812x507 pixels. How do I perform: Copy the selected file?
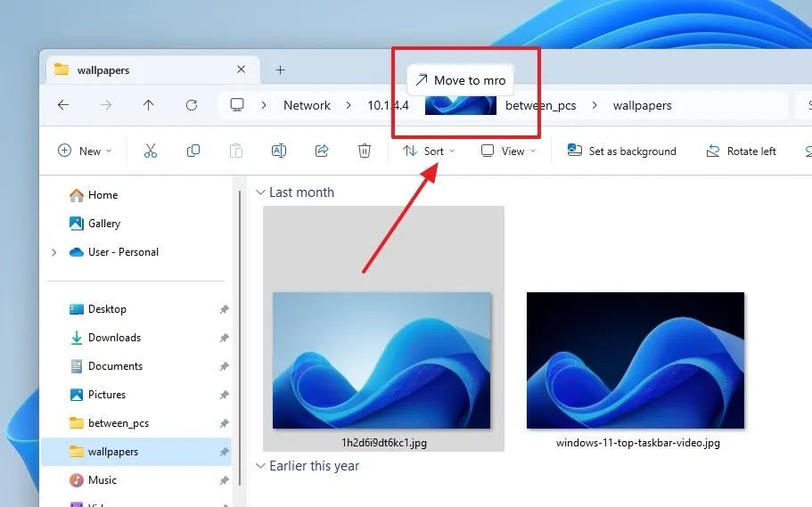[193, 151]
